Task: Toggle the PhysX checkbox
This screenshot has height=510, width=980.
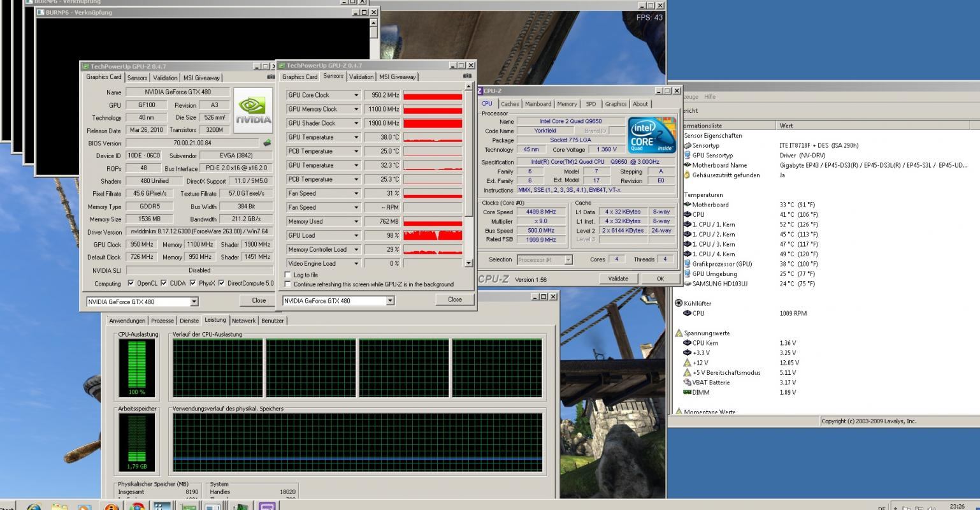Action: [x=193, y=283]
